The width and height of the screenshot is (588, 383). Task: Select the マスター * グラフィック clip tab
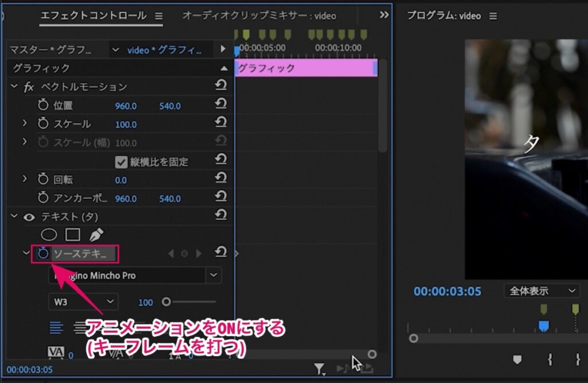[51, 50]
